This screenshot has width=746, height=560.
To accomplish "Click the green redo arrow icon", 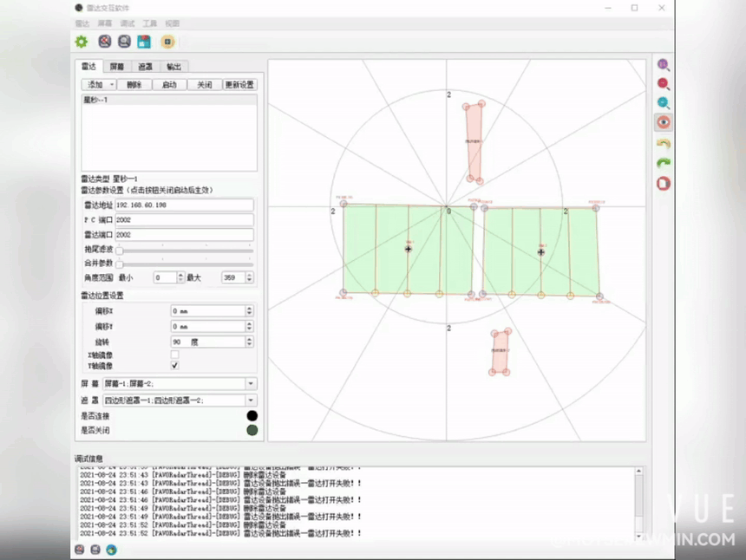I will point(664,163).
